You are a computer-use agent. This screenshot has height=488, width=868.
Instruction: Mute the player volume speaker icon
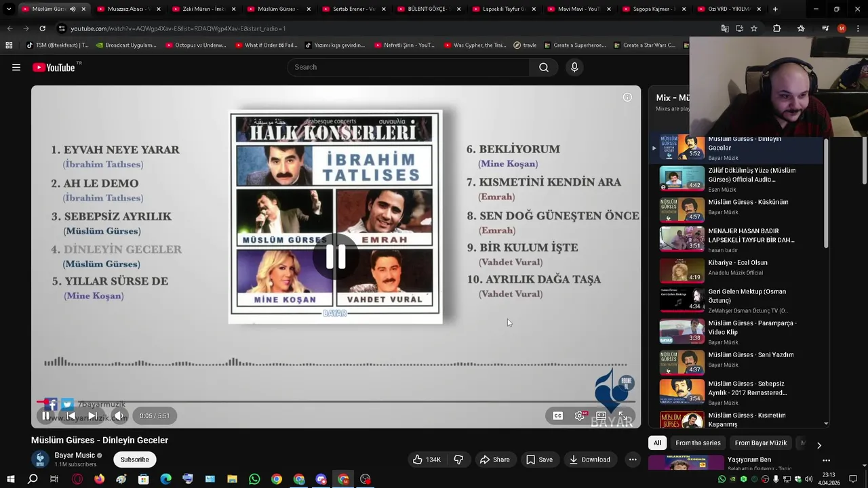tap(119, 415)
